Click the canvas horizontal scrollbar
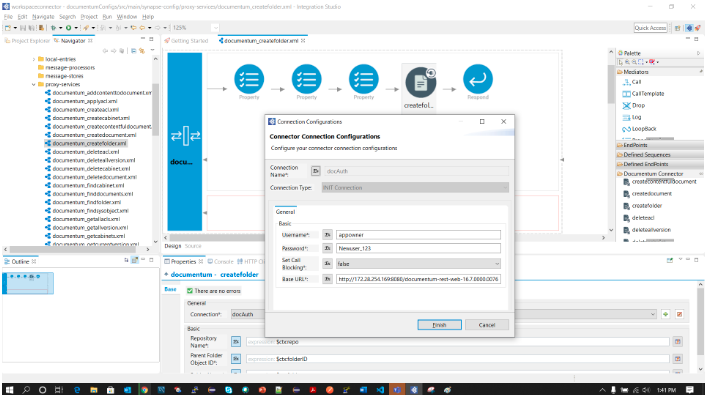 [x=384, y=237]
